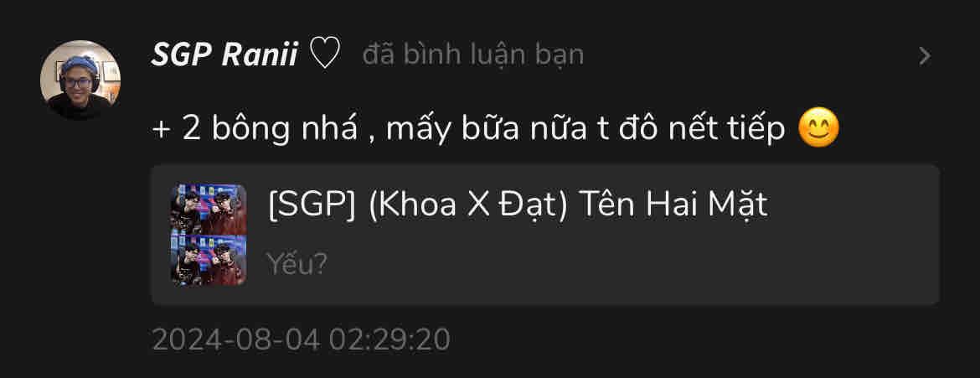The image size is (980, 378).
Task: Click the date portion "2024-08-04"
Action: click(x=236, y=339)
